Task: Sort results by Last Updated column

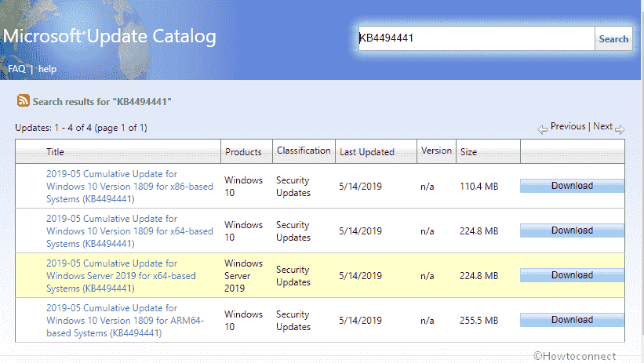Action: (x=367, y=152)
